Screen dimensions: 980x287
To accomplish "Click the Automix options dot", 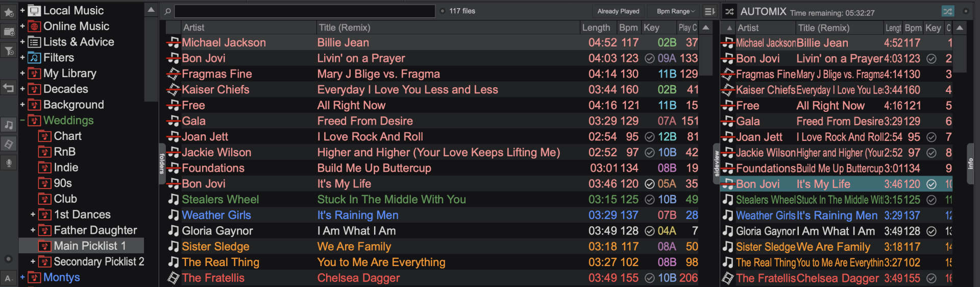I will point(966,11).
